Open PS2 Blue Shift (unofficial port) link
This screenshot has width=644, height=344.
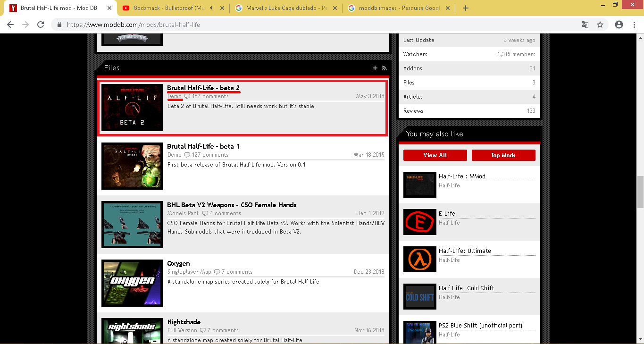480,326
